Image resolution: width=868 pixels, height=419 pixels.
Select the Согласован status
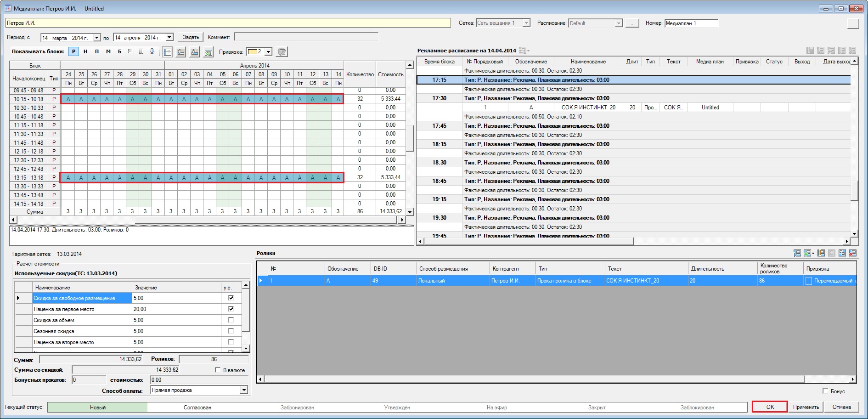click(197, 407)
